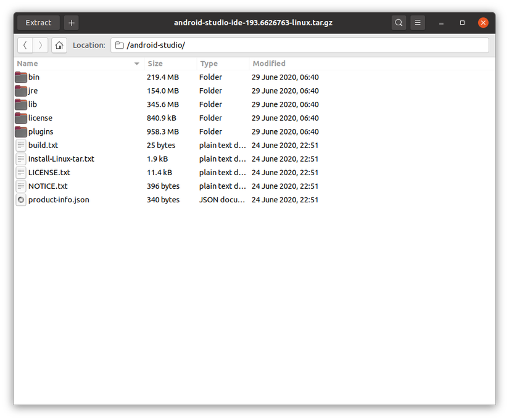Click the archive title android-studio-ide-193.6626763-linux.tar.gz
This screenshot has width=509, height=420.
tap(253, 23)
